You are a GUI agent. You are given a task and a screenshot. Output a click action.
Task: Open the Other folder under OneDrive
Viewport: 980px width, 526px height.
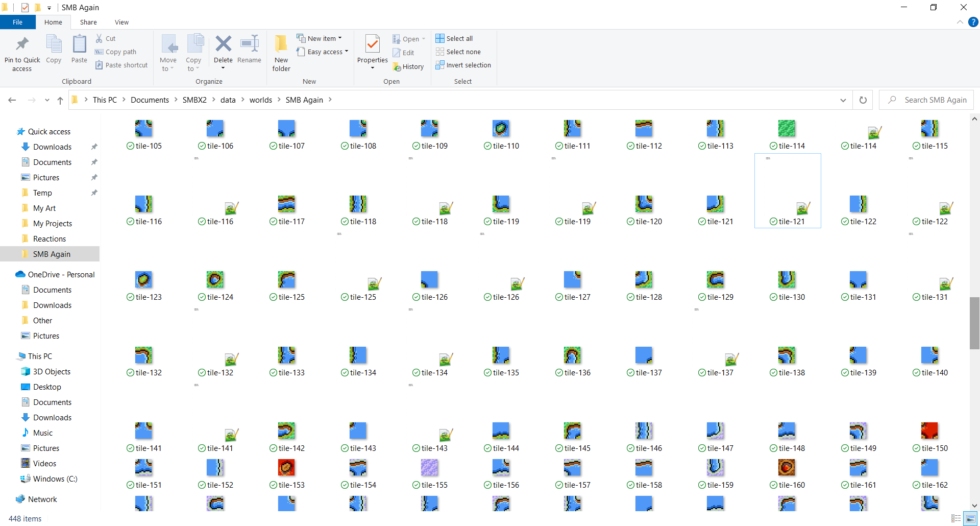coord(42,320)
